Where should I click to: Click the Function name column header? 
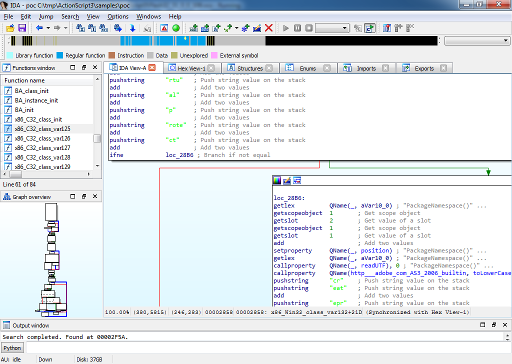click(48, 80)
